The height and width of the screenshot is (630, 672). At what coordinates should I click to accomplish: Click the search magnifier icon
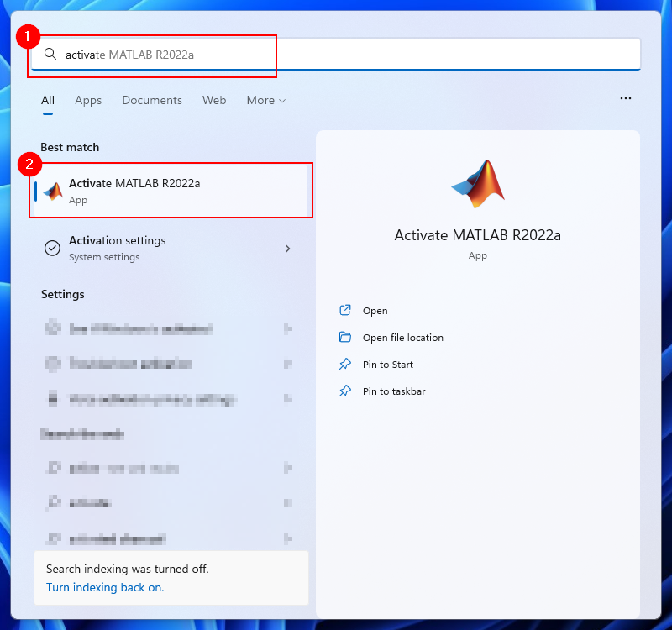(x=50, y=54)
